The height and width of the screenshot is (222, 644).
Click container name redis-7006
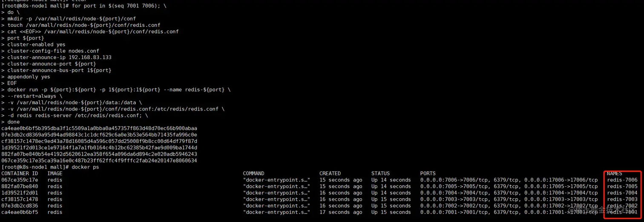(x=622, y=180)
